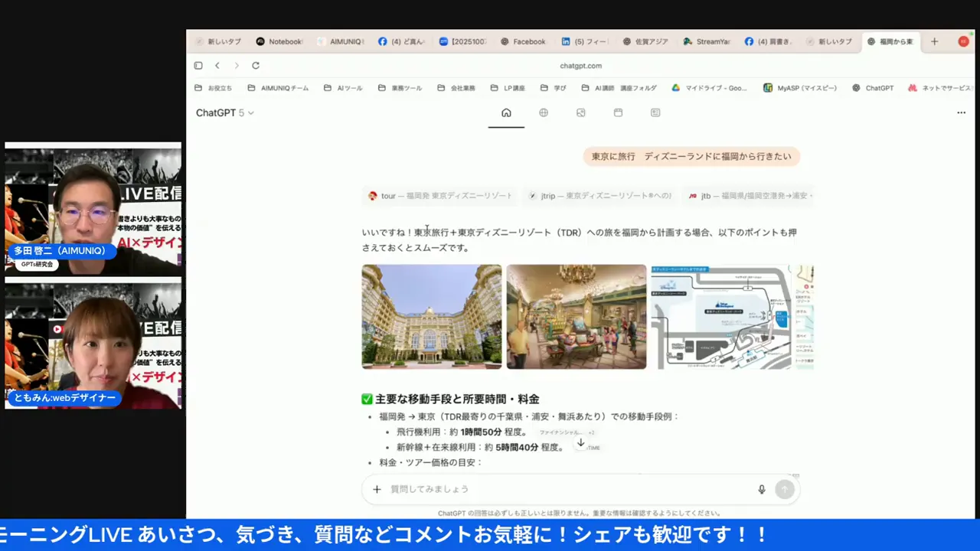Open the jtrip source link chip
The image size is (980, 551).
[x=599, y=196]
